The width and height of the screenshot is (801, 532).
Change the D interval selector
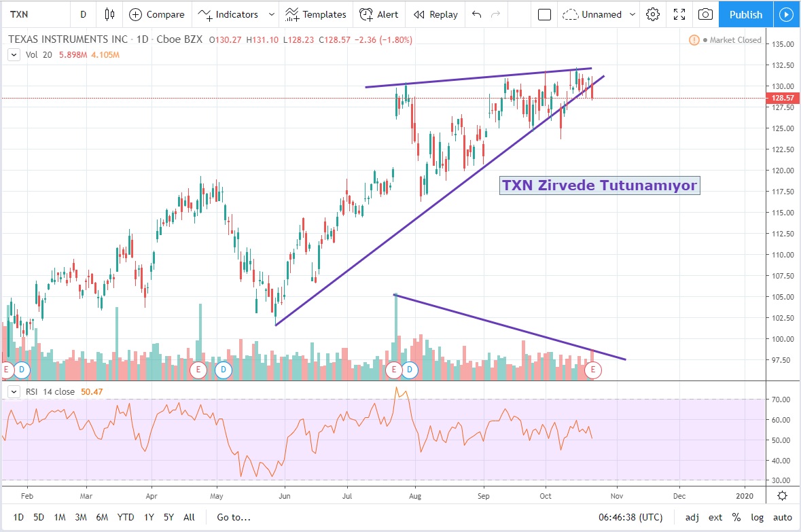click(x=84, y=14)
